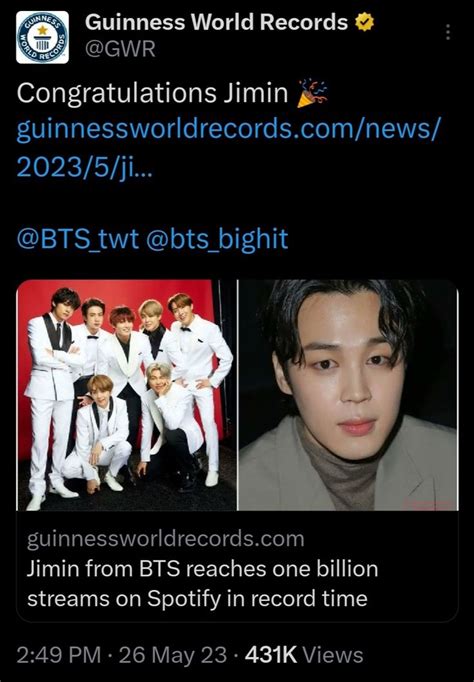The height and width of the screenshot is (682, 474).
Task: Open the @GWR handle
Action: coord(120,49)
